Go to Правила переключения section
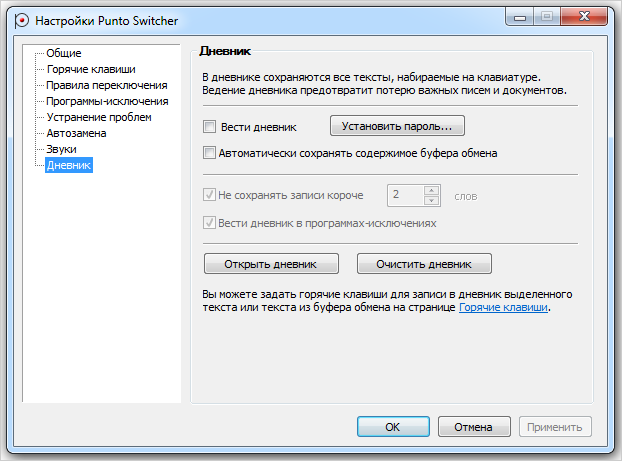622x461 pixels. [x=107, y=85]
